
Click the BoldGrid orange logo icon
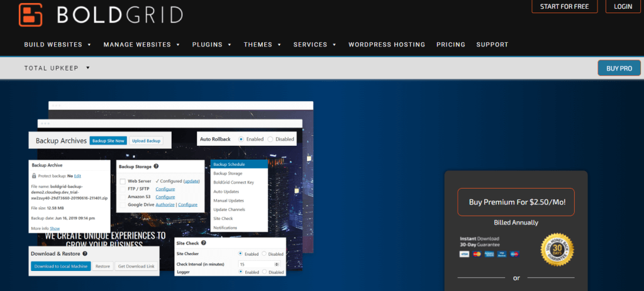[31, 15]
